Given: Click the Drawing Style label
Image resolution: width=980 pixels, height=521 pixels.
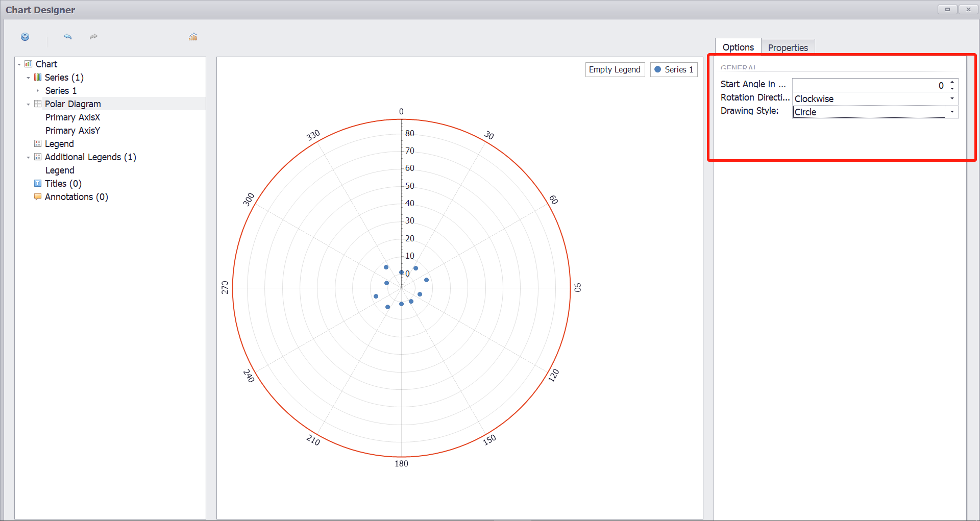Looking at the screenshot, I should (x=749, y=111).
